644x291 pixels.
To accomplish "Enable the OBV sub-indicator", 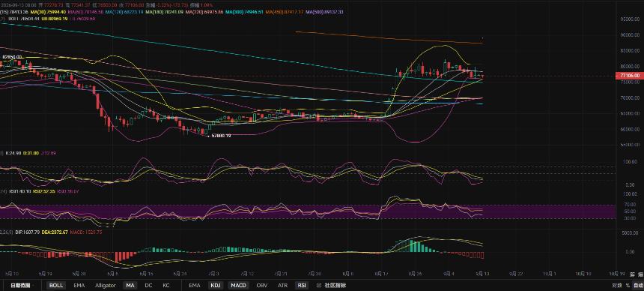I will click(x=262, y=285).
